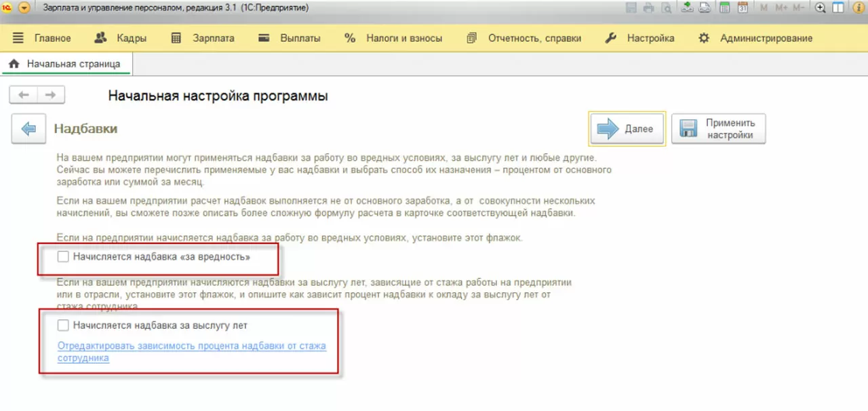Toggle the panel layout icon

837,8
